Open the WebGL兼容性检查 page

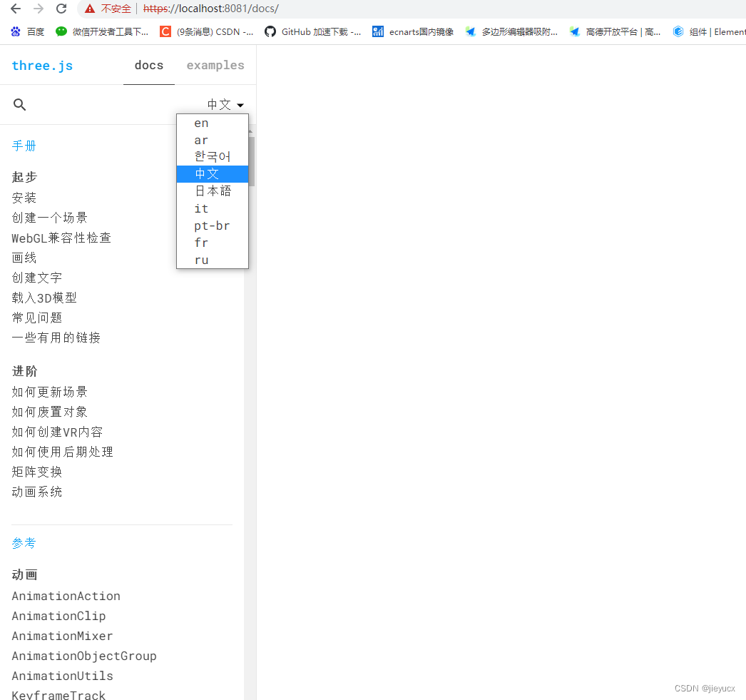coord(61,238)
